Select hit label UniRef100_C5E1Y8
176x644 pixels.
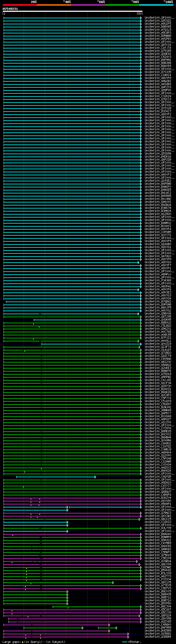pos(158,558)
